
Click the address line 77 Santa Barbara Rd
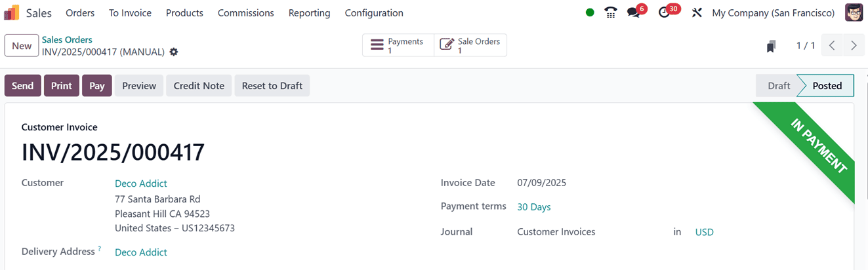pos(157,199)
